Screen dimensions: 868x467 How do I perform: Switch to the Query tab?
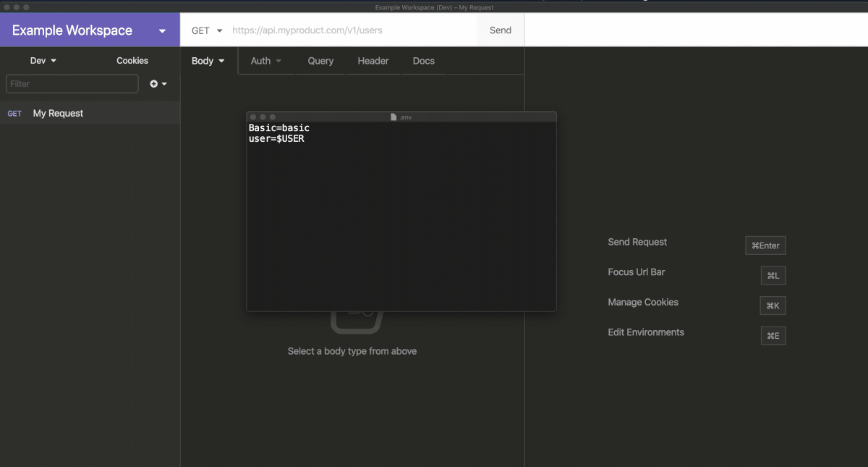point(320,61)
